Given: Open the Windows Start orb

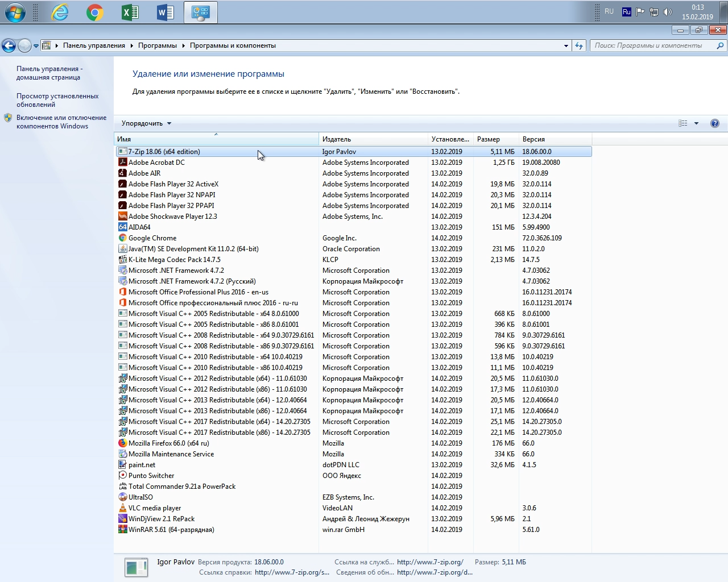Looking at the screenshot, I should click(15, 12).
